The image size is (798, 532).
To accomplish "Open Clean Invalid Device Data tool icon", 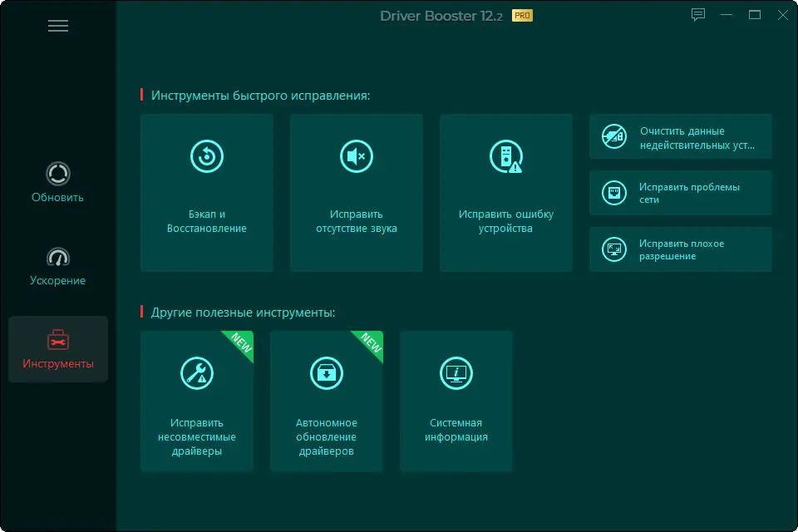I will [613, 135].
